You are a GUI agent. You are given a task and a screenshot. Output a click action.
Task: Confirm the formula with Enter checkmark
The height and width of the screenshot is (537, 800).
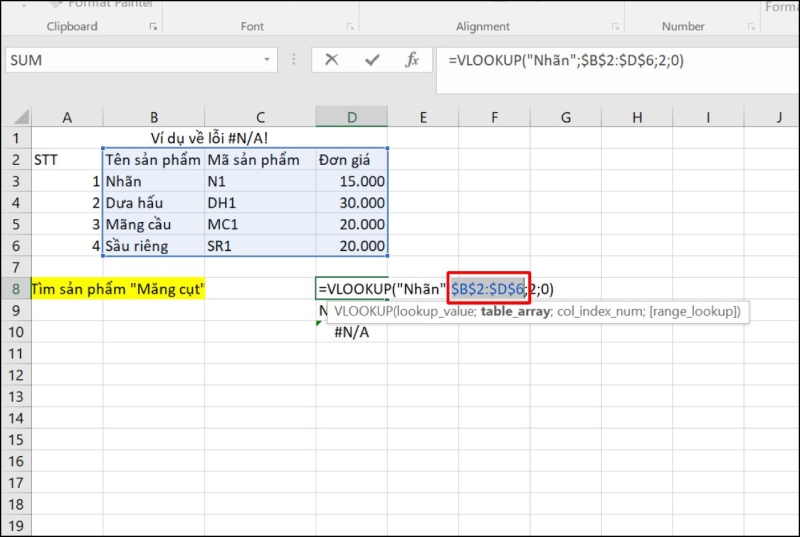[x=372, y=60]
